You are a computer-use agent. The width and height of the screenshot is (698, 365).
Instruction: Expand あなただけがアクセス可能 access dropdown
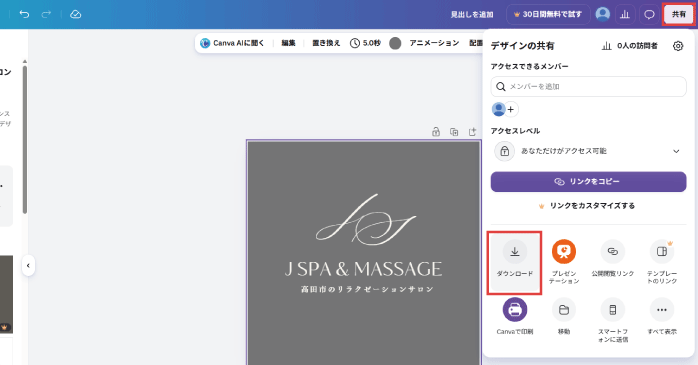(588, 151)
